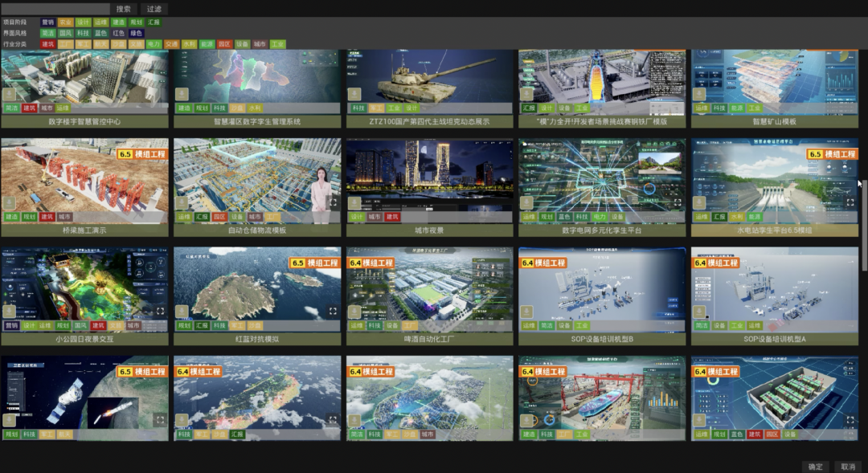Download the 啤酒自动化工厂 template

pos(354,312)
